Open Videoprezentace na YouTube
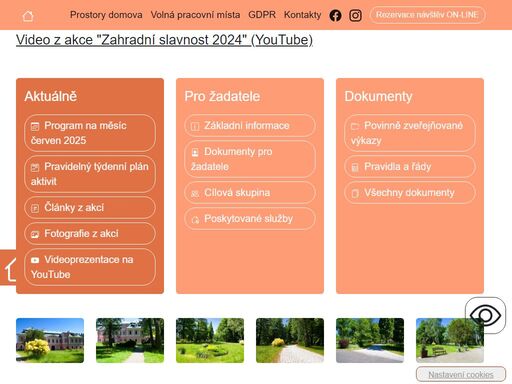 [90, 267]
